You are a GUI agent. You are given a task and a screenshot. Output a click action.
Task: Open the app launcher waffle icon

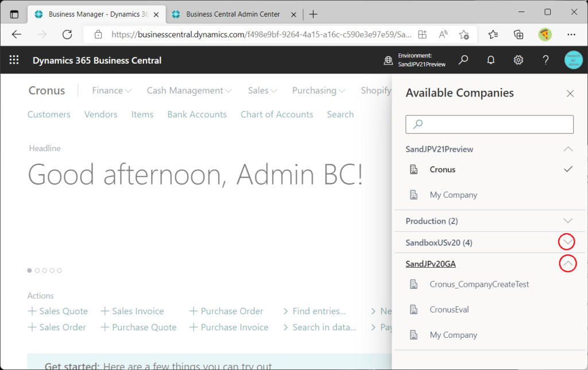(14, 60)
